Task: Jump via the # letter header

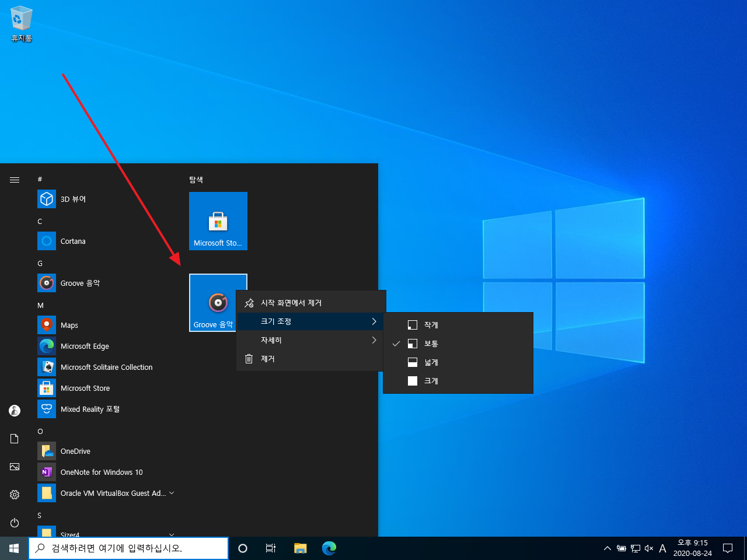Action: (x=40, y=179)
